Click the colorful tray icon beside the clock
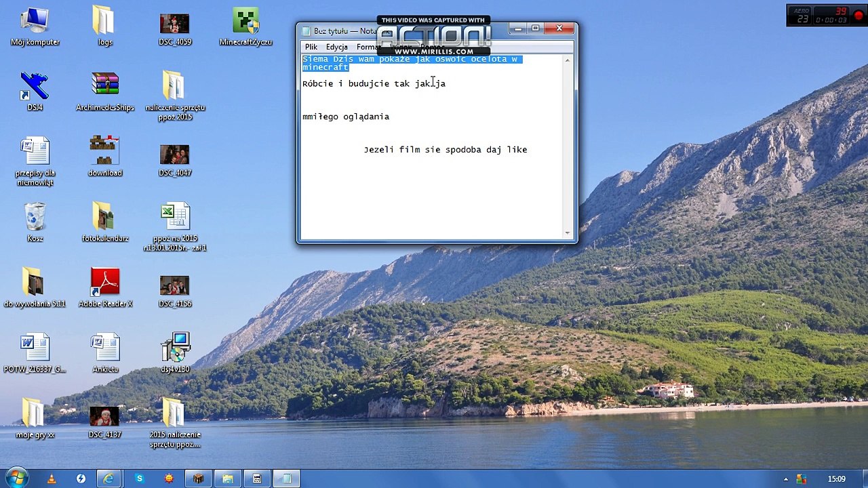This screenshot has width=868, height=488. tap(801, 479)
